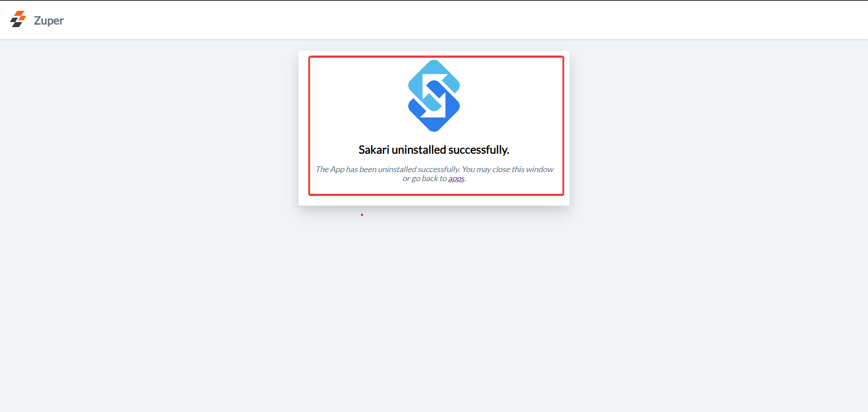Click the "or go back to" text
This screenshot has width=868, height=412.
[425, 178]
